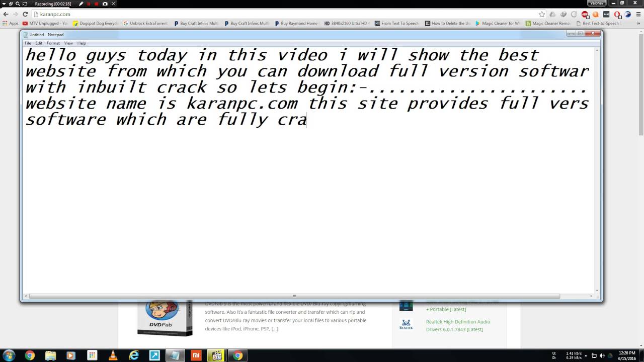
Task: Open the Dogspot Dog Everyday bookmark
Action: pyautogui.click(x=96, y=23)
